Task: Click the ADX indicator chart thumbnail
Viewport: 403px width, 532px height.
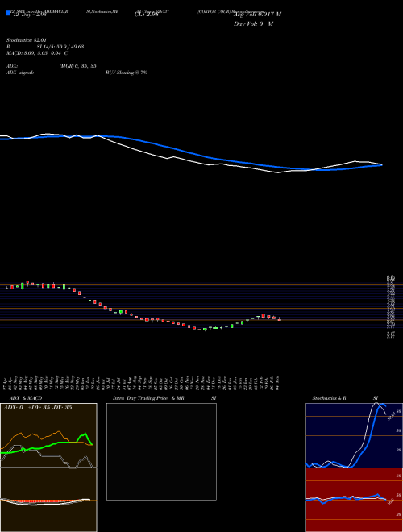Action: point(48,435)
